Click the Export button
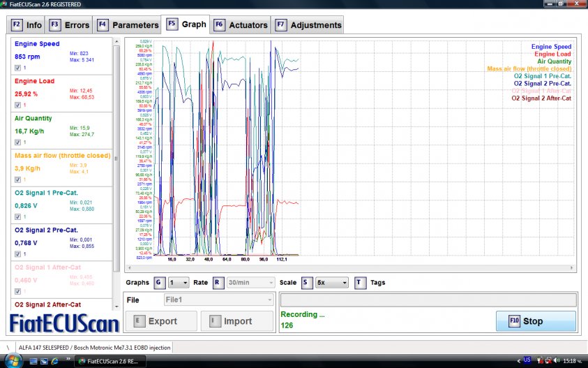Image resolution: width=588 pixels, height=368 pixels. point(160,321)
